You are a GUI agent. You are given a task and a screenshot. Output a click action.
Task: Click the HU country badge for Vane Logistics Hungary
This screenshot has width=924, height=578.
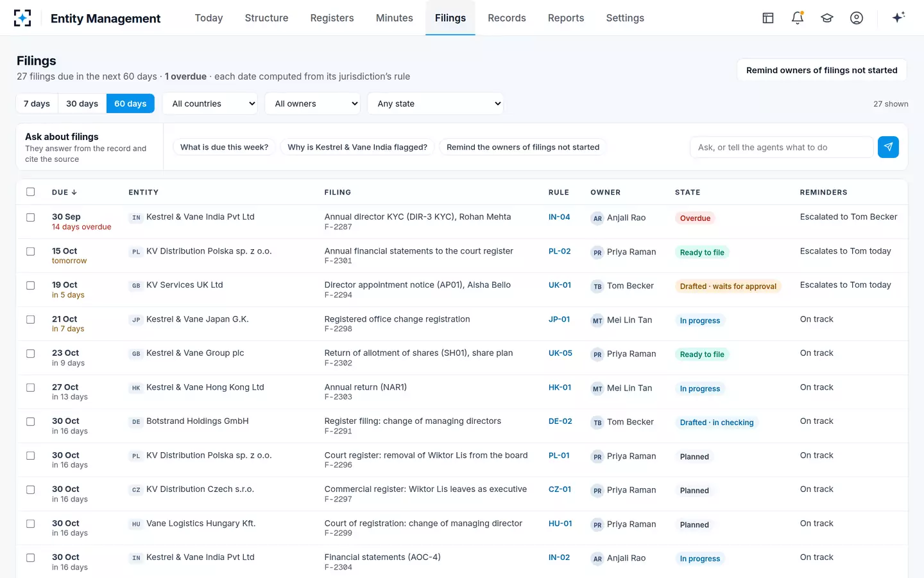pos(136,524)
